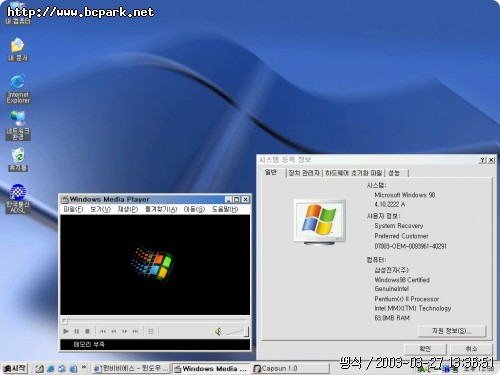Click the '63.0MB RAM' text
This screenshot has height=375, width=500.
(392, 318)
